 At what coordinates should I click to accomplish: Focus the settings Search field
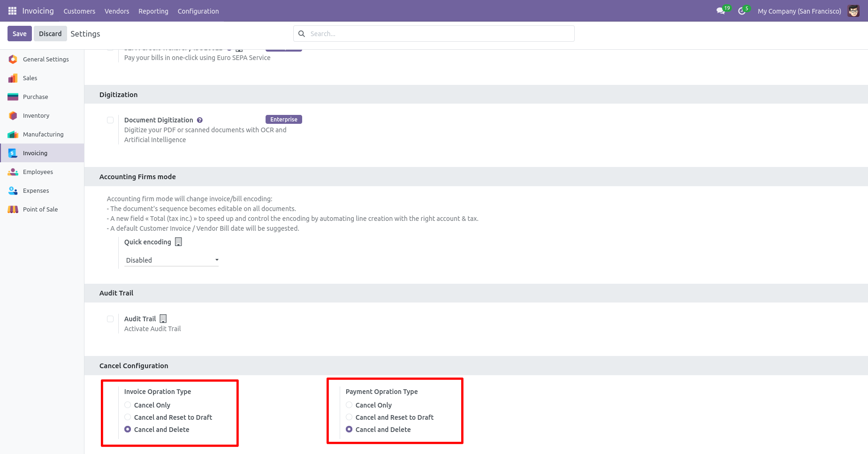[434, 34]
